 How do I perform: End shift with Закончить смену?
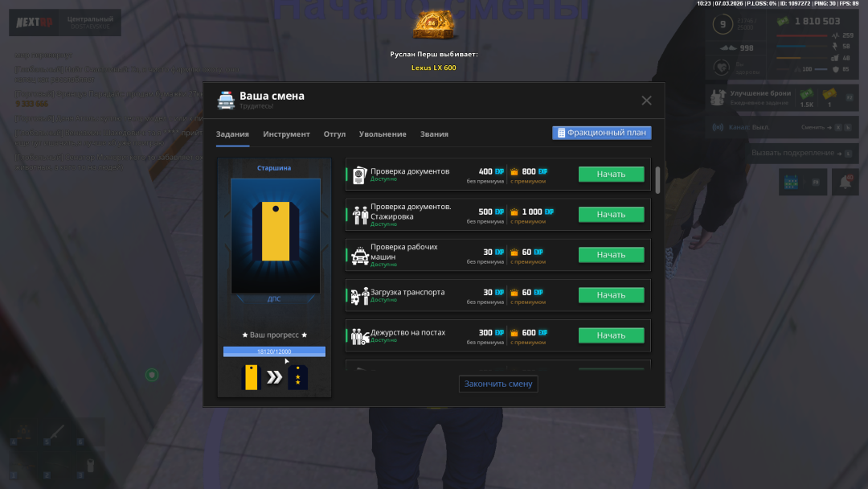coord(498,384)
